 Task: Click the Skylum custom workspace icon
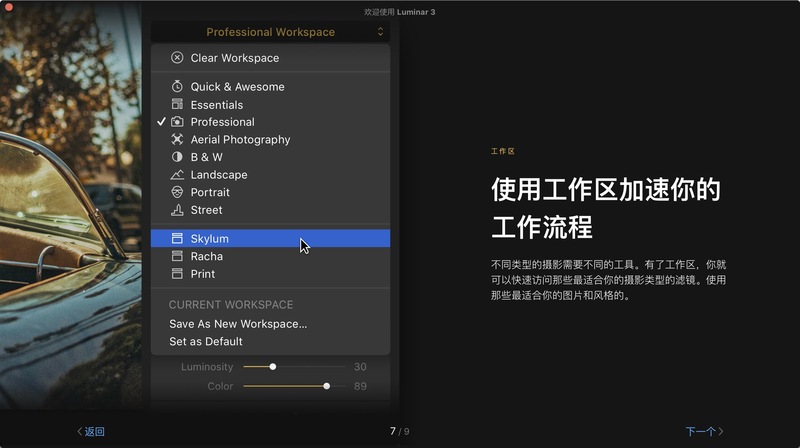[x=177, y=238]
